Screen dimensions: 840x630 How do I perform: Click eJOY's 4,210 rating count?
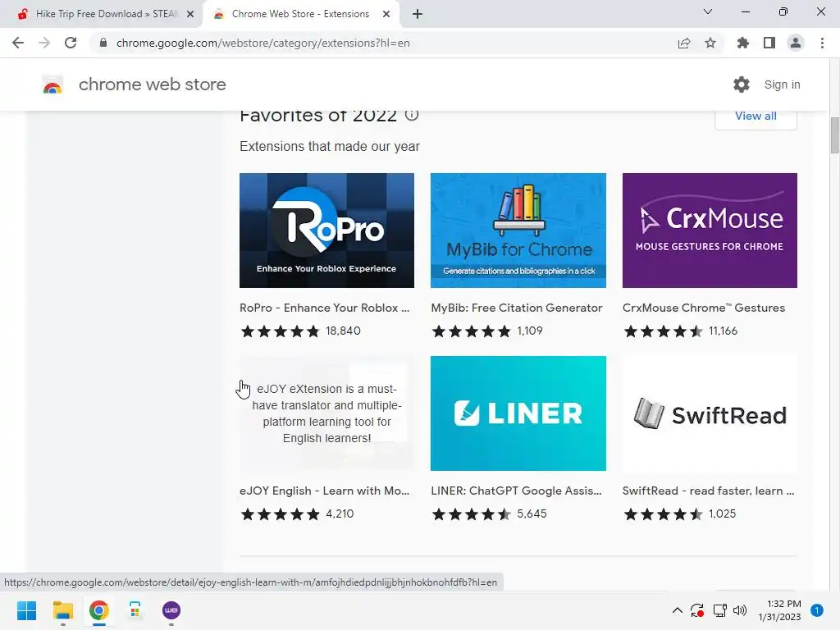click(340, 514)
